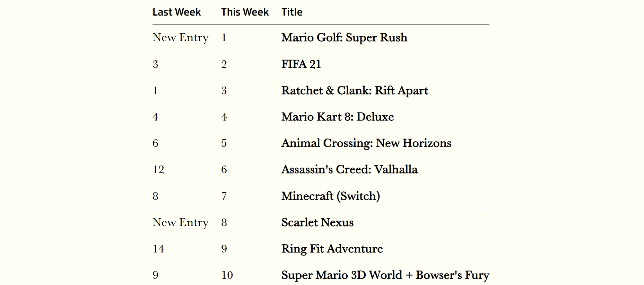Click the Scarlet Nexus title
644x285 pixels.
coord(317,222)
